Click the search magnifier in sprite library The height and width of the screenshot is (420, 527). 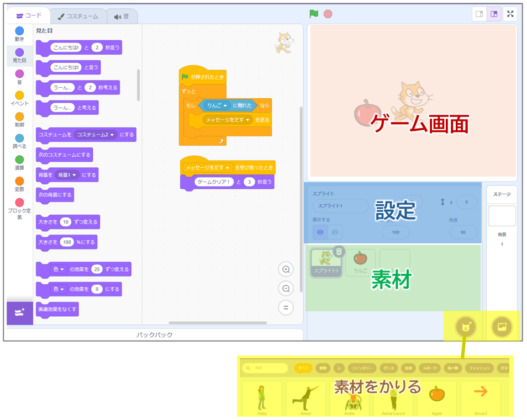[248, 368]
